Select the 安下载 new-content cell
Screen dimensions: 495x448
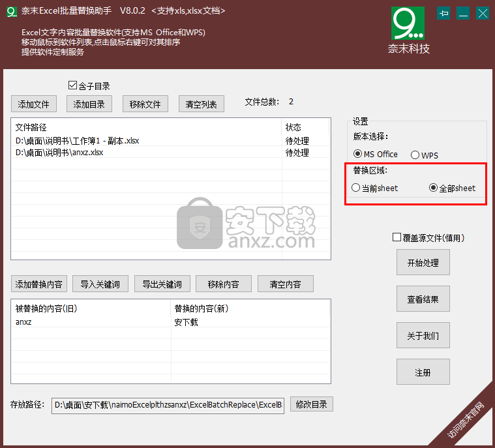[x=250, y=322]
